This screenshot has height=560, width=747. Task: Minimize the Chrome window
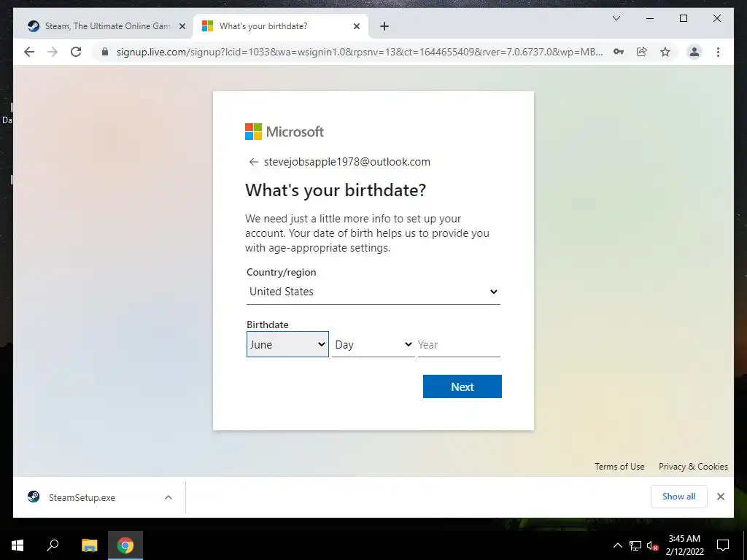pyautogui.click(x=650, y=18)
